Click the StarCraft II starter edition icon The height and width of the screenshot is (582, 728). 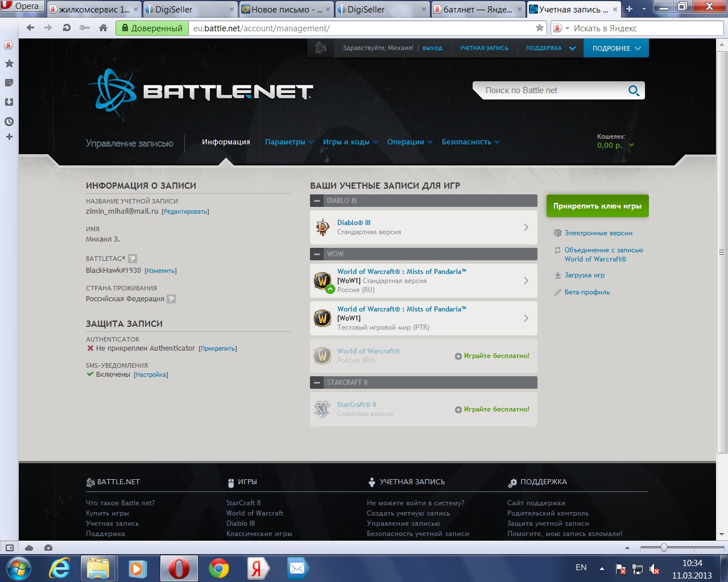point(322,409)
